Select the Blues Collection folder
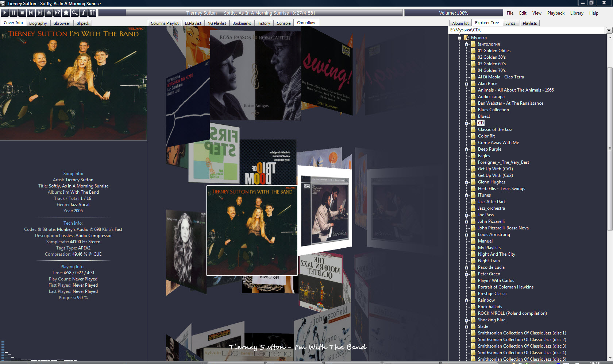This screenshot has height=364, width=613. pos(493,110)
